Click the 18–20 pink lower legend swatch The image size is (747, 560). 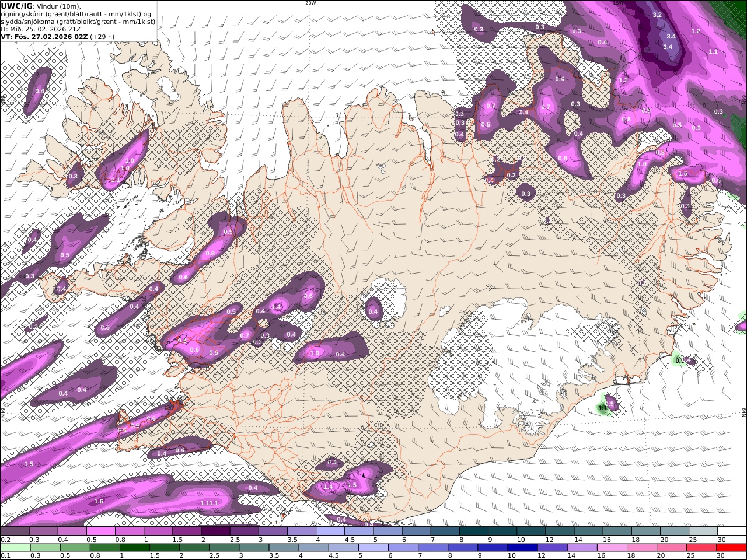click(x=641, y=548)
